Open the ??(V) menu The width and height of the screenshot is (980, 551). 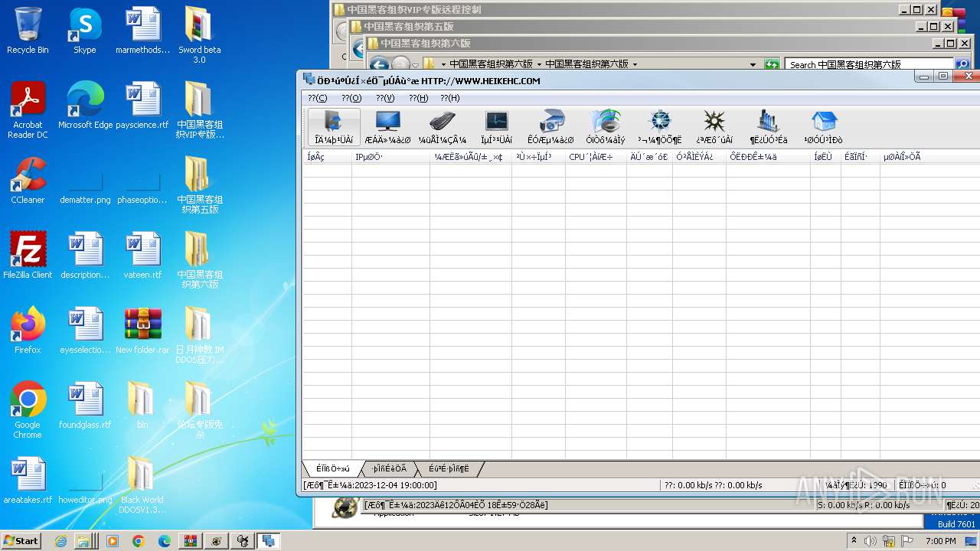[x=385, y=98]
